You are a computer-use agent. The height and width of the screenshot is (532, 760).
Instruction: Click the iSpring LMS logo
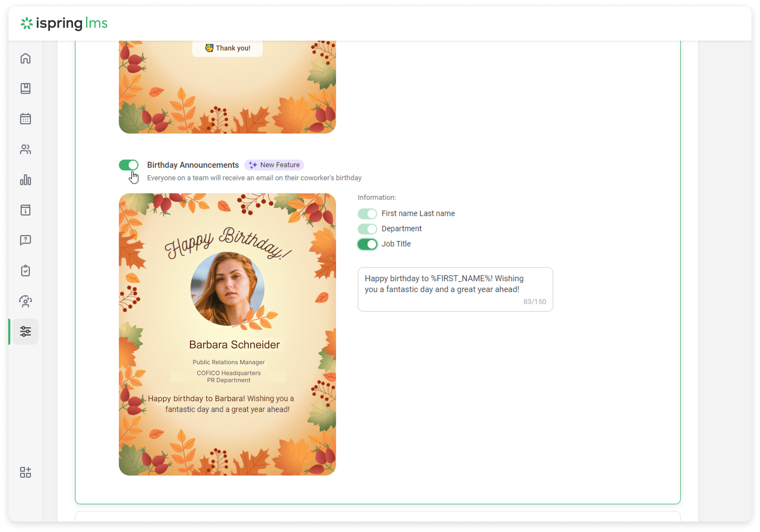click(64, 23)
